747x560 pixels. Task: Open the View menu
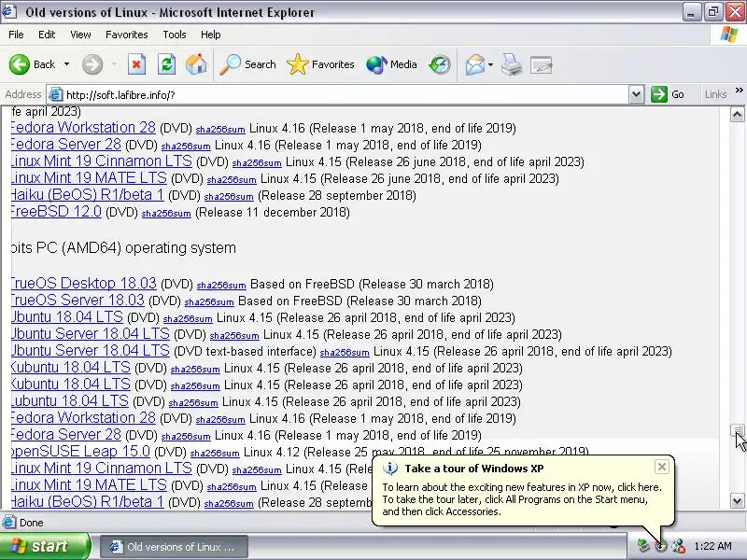[x=80, y=35]
